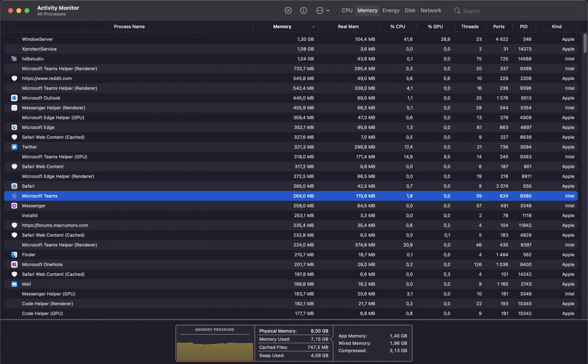Click in the Search field

(x=517, y=11)
